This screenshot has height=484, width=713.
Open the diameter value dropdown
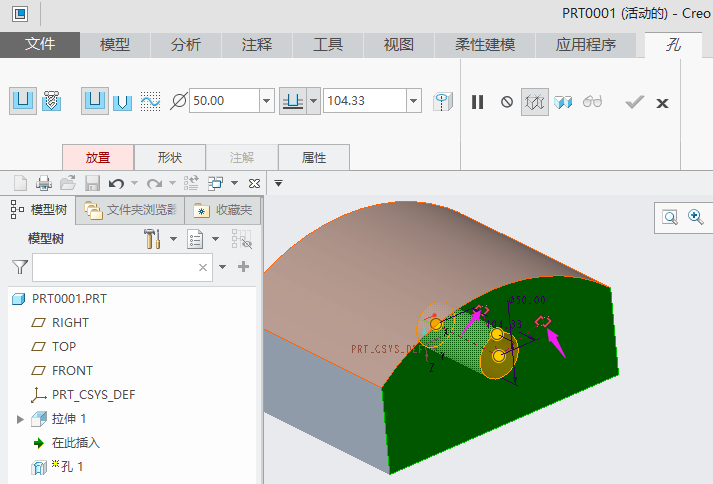(267, 101)
